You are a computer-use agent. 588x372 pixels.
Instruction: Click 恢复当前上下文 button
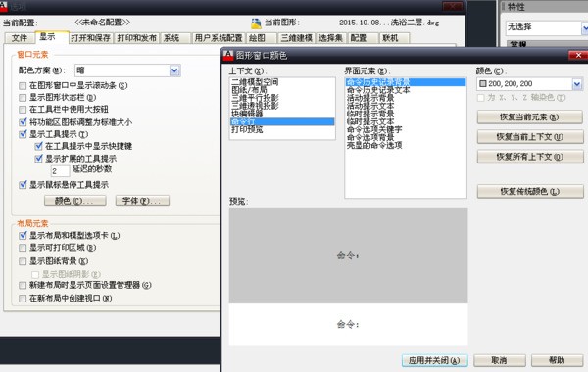pos(530,137)
